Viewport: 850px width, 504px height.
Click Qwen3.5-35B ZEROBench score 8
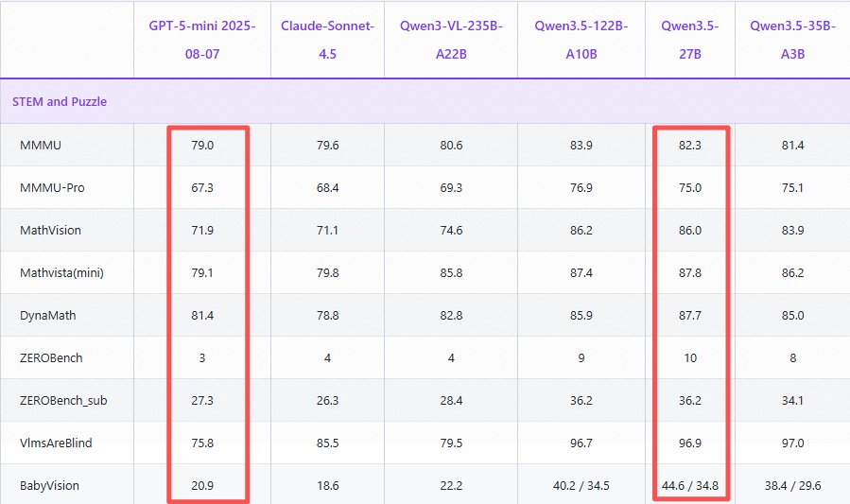coord(792,357)
